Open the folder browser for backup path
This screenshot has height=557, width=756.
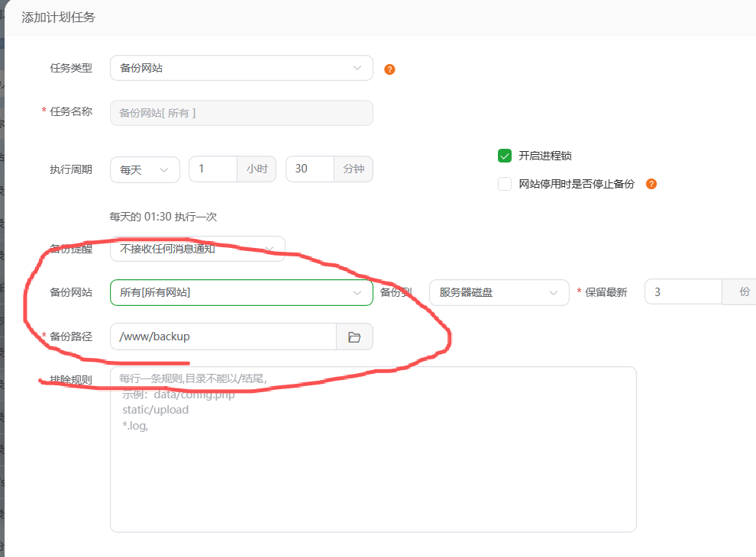354,336
